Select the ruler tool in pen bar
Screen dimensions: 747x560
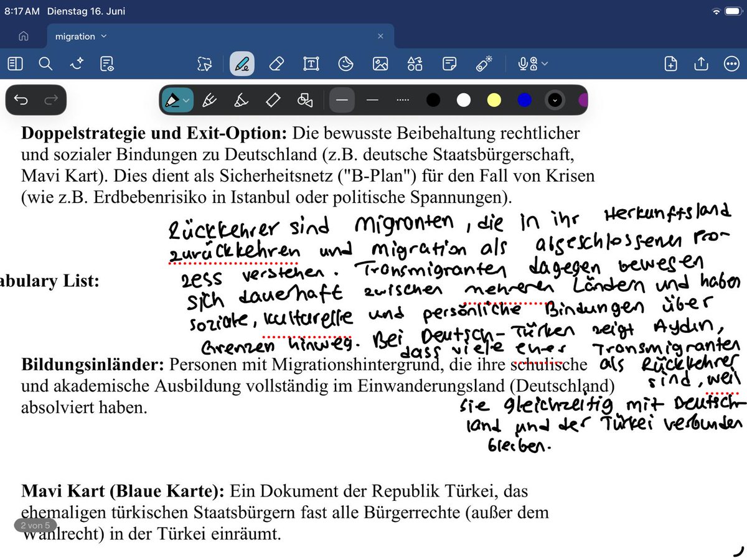[273, 100]
